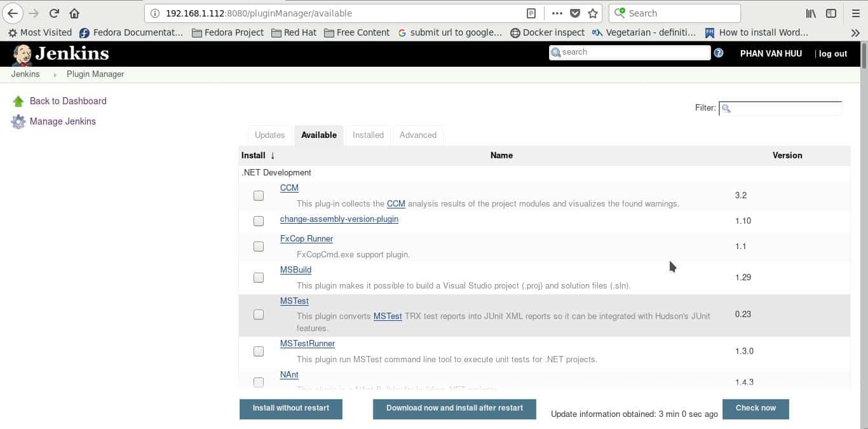
Task: Open the Free Content bookmark folder
Action: click(x=356, y=32)
